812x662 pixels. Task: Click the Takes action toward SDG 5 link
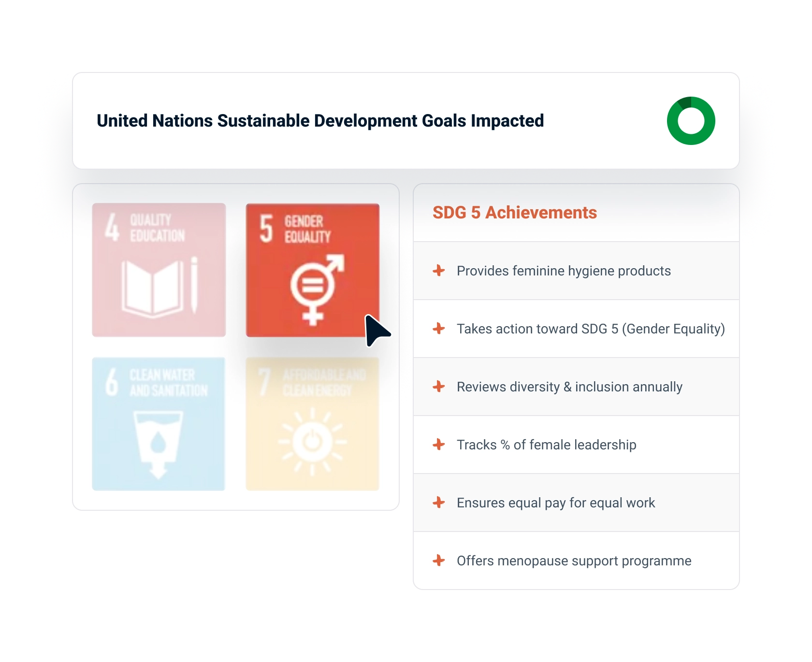pyautogui.click(x=591, y=329)
